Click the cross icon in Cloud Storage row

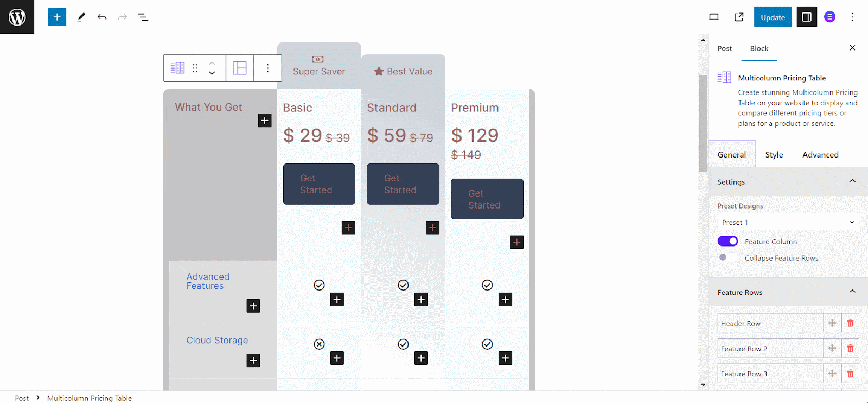coord(319,344)
